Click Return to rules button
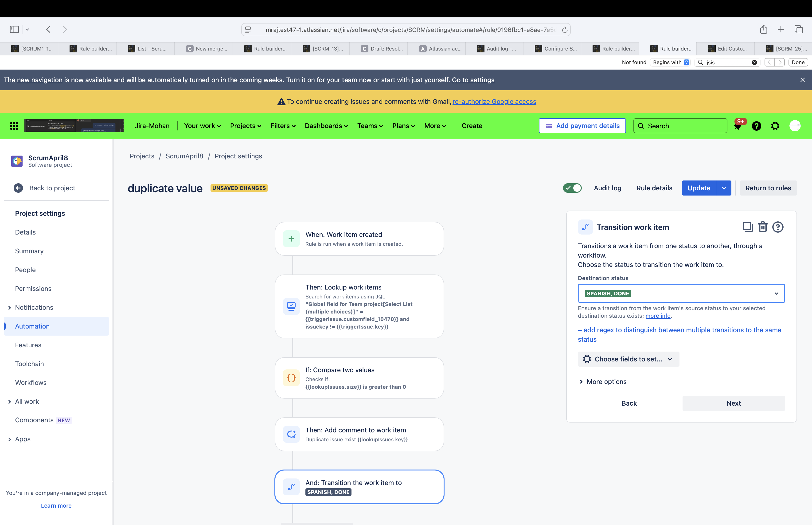The height and width of the screenshot is (525, 812). (768, 188)
